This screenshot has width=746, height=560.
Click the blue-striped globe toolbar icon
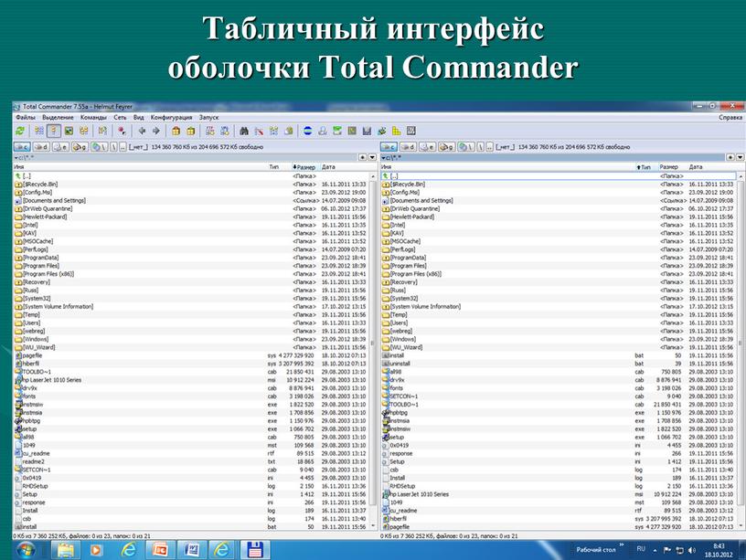[308, 131]
